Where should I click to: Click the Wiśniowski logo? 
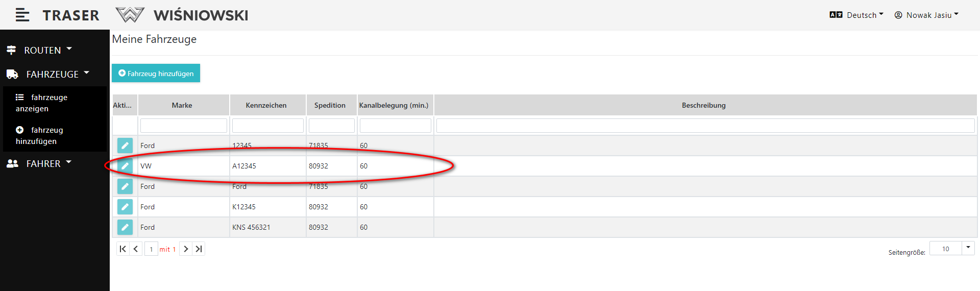click(x=182, y=15)
